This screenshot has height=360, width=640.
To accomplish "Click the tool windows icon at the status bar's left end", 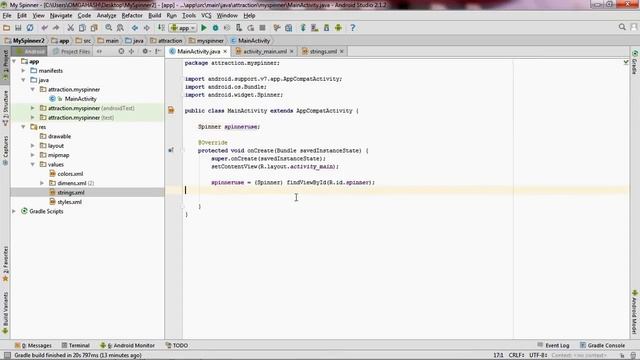I will [x=7, y=355].
